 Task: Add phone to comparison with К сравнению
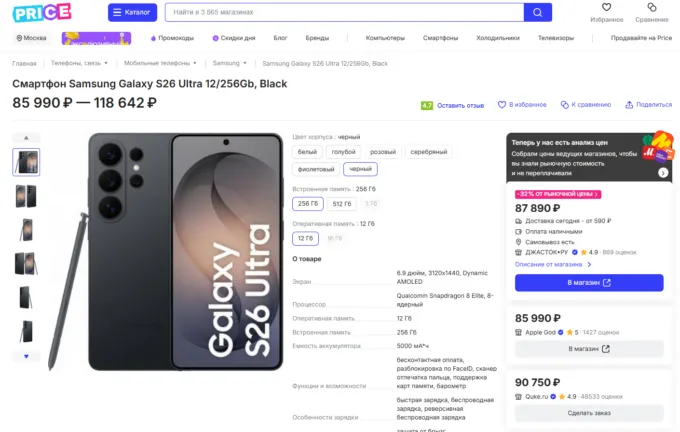(x=587, y=104)
